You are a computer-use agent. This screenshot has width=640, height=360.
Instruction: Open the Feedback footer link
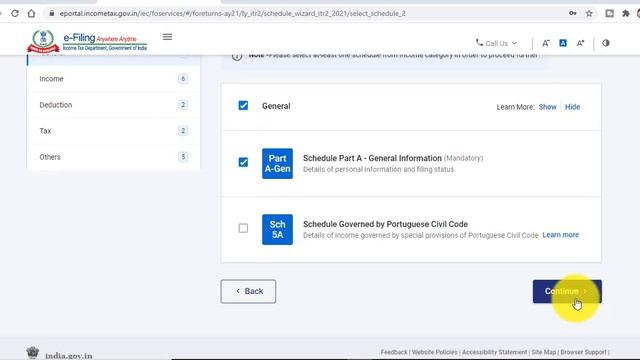click(x=394, y=352)
